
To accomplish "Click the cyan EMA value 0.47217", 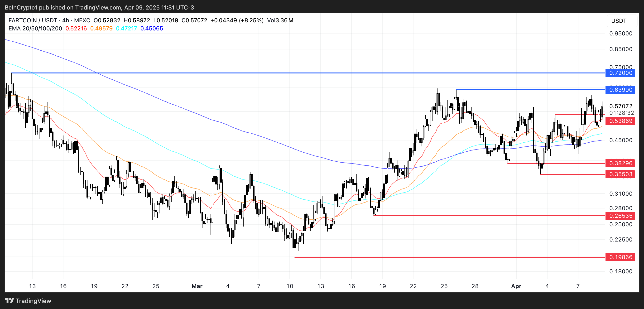I will point(126,29).
